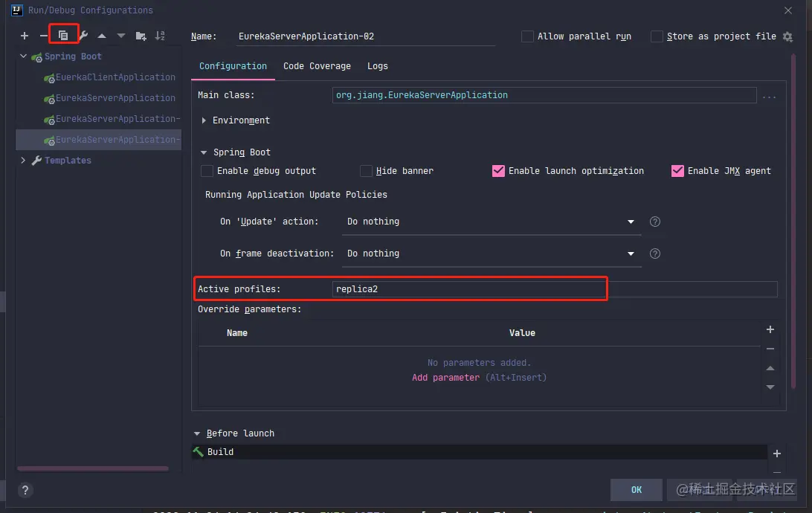Click the Add parameter link
812x513 pixels.
(445, 378)
